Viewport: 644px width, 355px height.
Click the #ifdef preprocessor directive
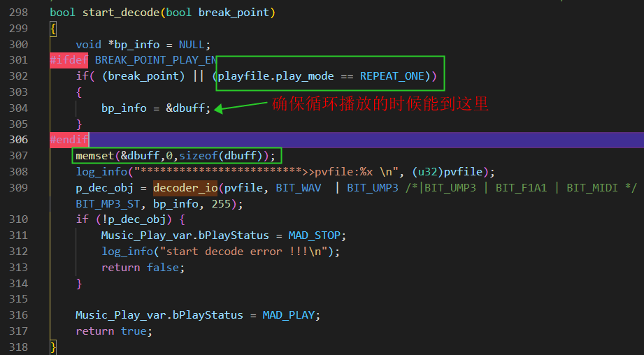pyautogui.click(x=69, y=60)
